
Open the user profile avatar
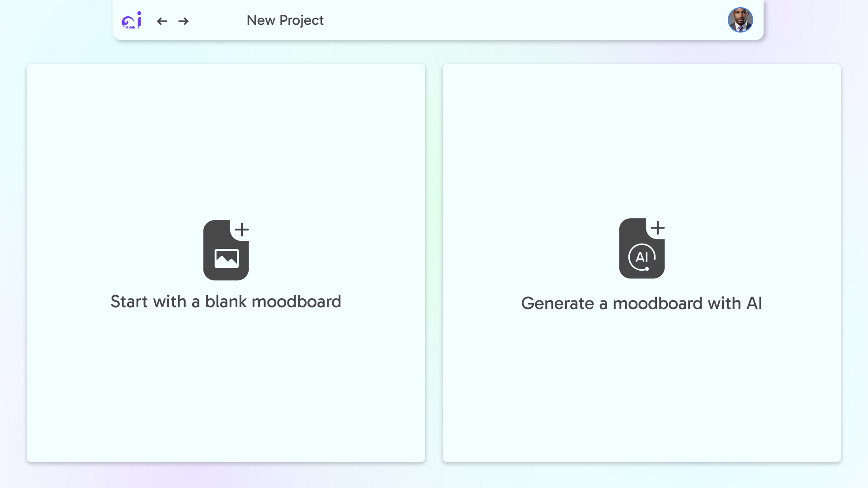(x=740, y=20)
